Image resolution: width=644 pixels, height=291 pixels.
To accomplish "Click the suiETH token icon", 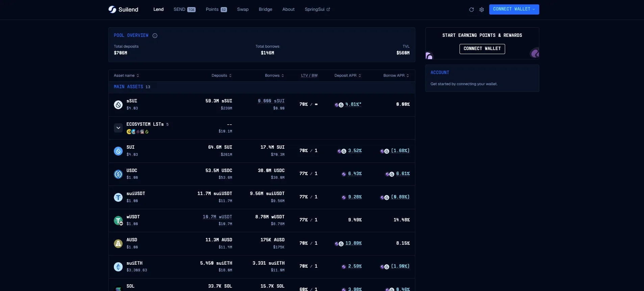I will tap(118, 267).
